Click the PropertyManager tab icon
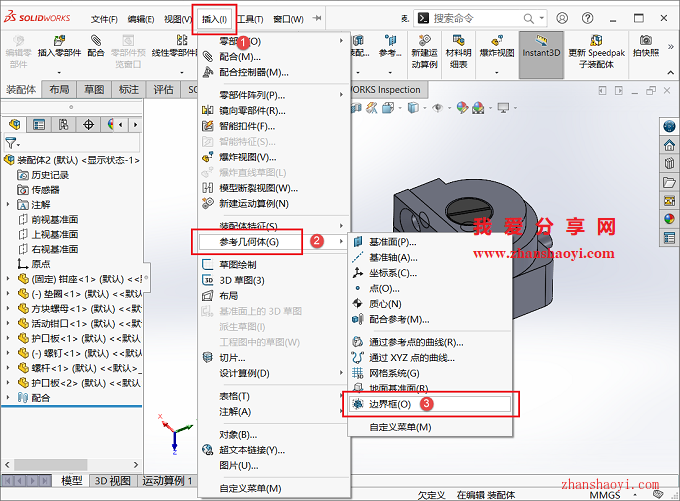This screenshot has height=501, width=680. pos(38,124)
